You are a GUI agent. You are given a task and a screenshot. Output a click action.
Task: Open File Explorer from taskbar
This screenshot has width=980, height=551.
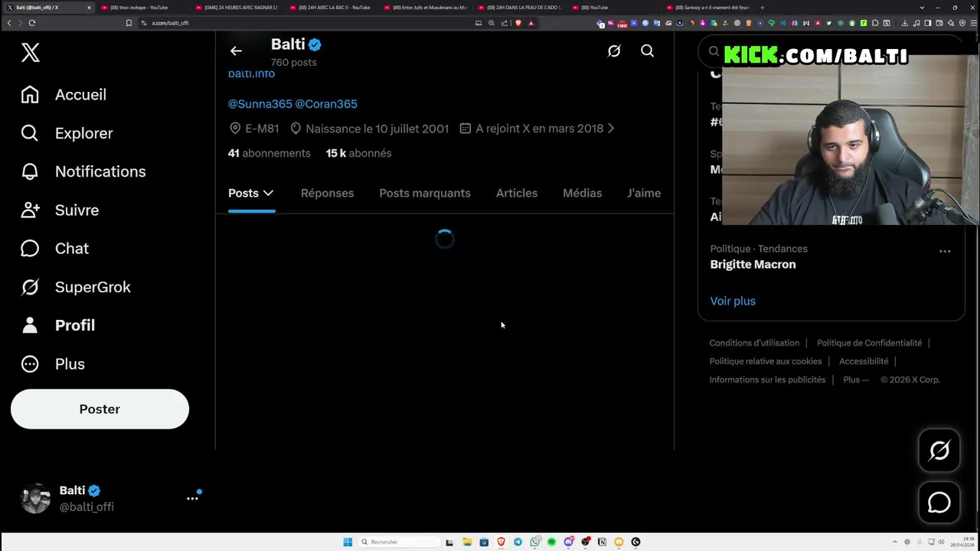point(467,542)
